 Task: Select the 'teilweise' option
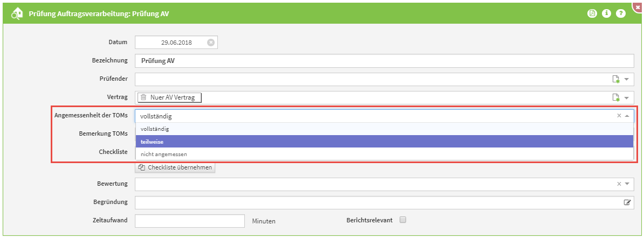pyautogui.click(x=383, y=142)
